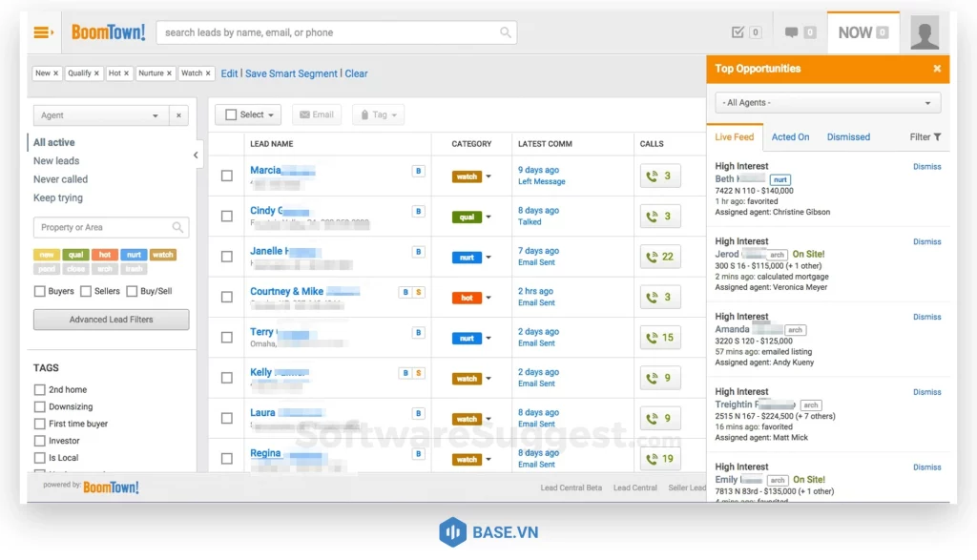
Task: Switch to the Dismissed tab
Action: coord(848,137)
